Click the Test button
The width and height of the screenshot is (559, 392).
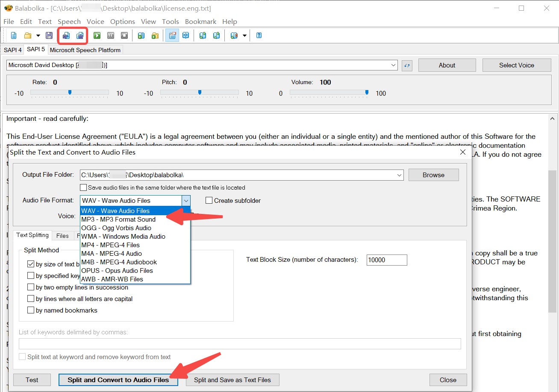[x=32, y=380]
